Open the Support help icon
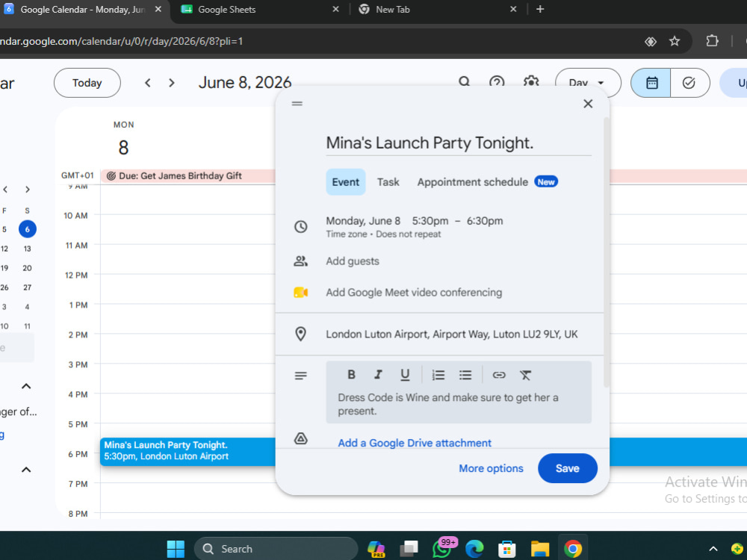This screenshot has width=747, height=560. point(497,82)
